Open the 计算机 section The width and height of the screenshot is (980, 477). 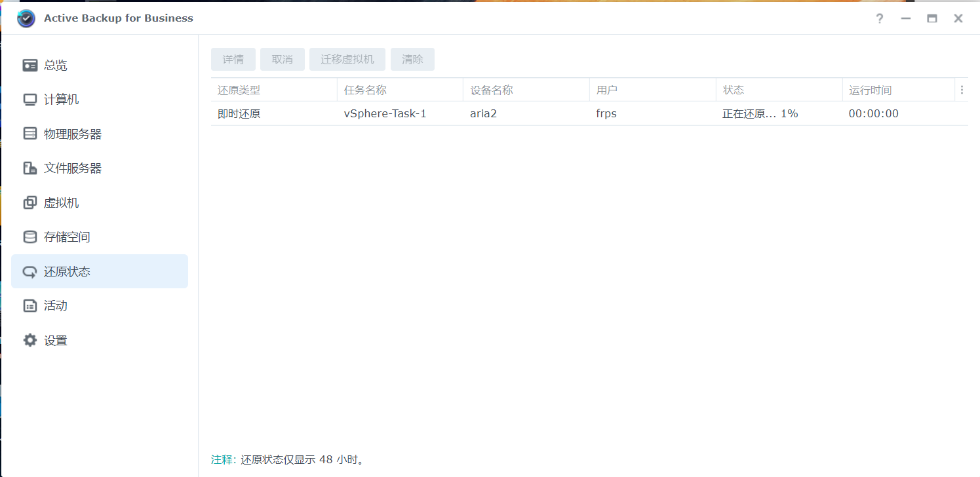(x=100, y=100)
